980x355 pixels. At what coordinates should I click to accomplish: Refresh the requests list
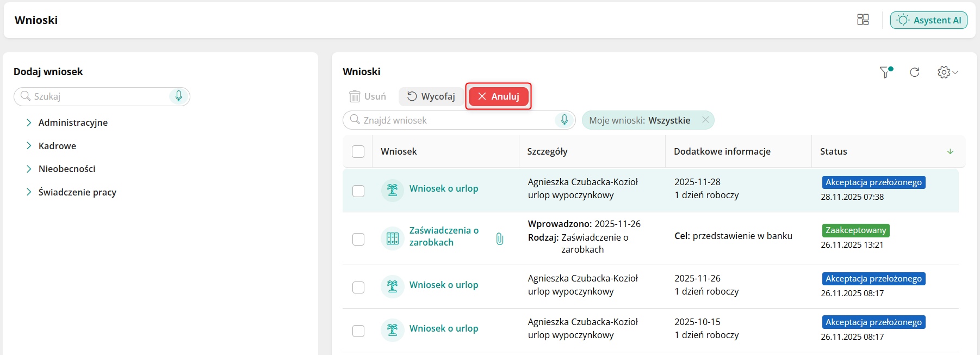tap(915, 72)
